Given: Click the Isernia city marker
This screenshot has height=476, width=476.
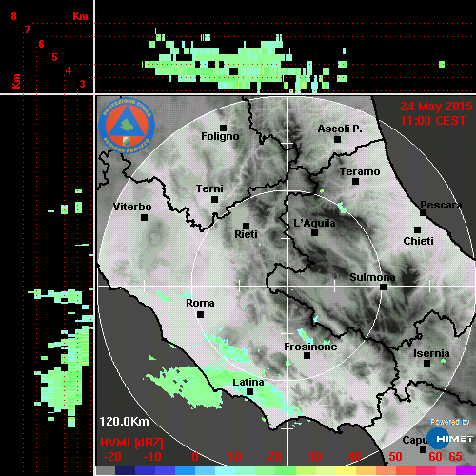Looking at the screenshot, I should (427, 363).
